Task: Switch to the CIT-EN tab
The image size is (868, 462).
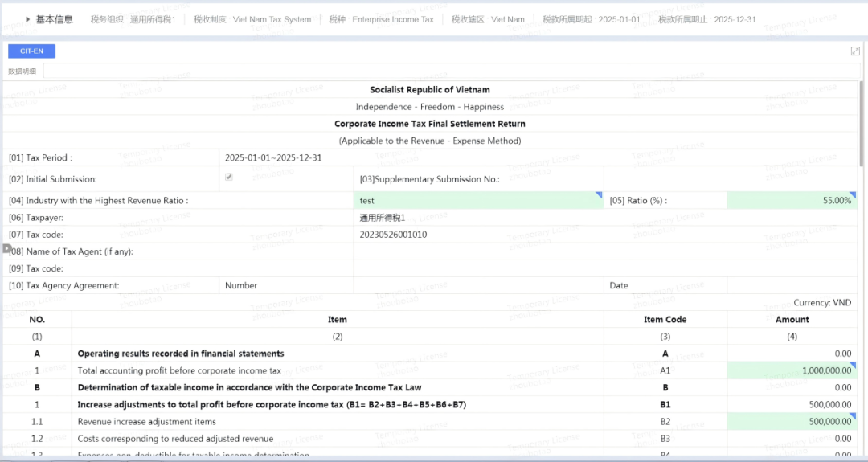Action: 32,51
